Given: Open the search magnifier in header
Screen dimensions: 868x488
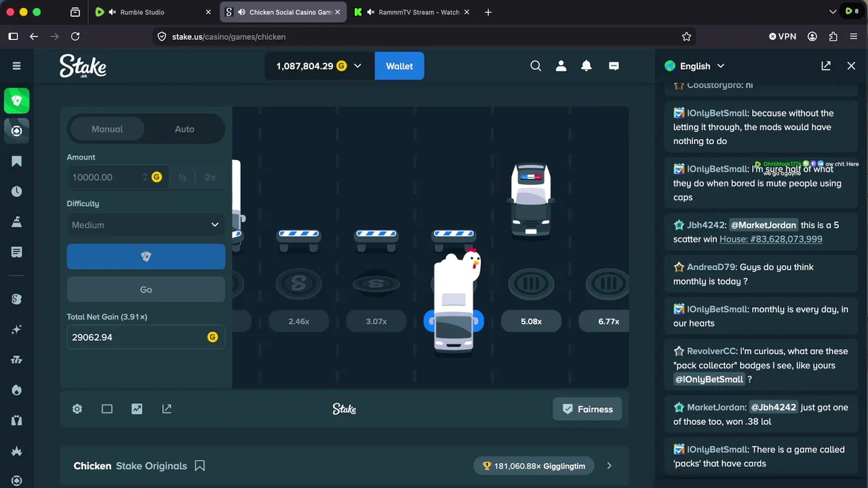Looking at the screenshot, I should click(x=536, y=66).
